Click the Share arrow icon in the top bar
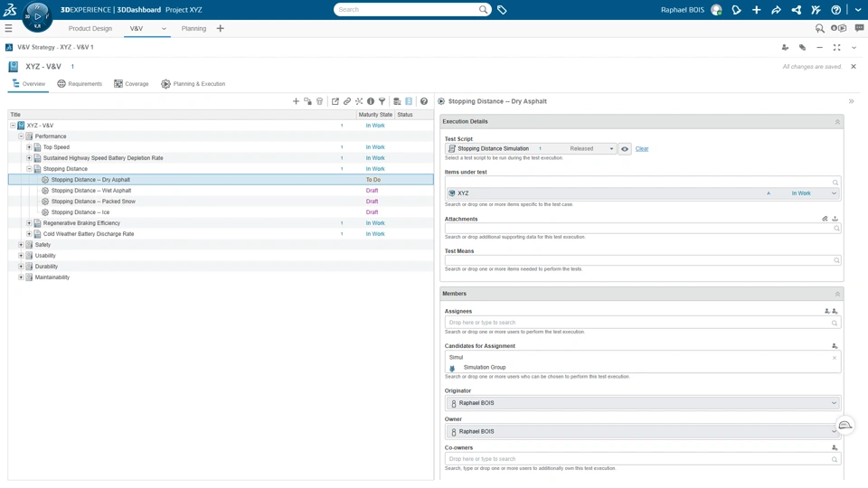The height and width of the screenshot is (488, 868). pyautogui.click(x=776, y=9)
